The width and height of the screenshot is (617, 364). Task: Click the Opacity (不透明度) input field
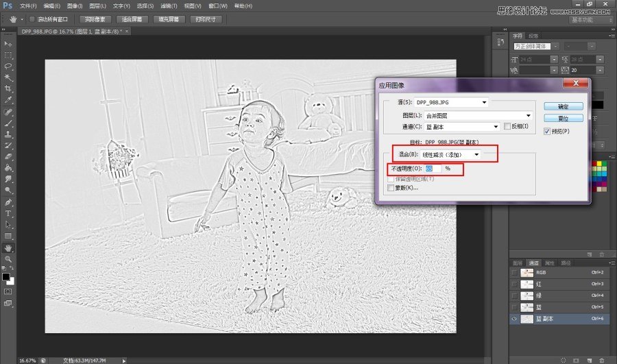tap(433, 169)
